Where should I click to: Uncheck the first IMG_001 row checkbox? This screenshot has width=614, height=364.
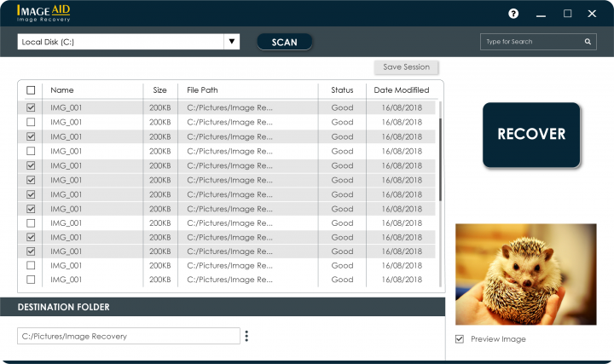(31, 107)
